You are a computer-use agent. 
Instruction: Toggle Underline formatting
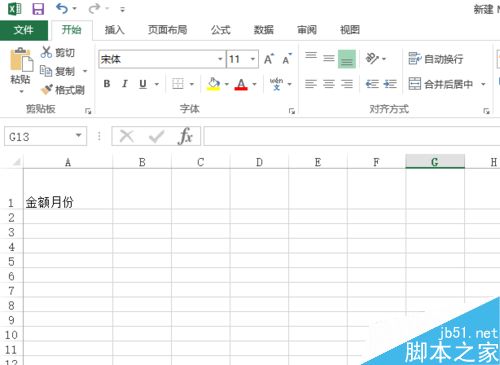pos(143,84)
